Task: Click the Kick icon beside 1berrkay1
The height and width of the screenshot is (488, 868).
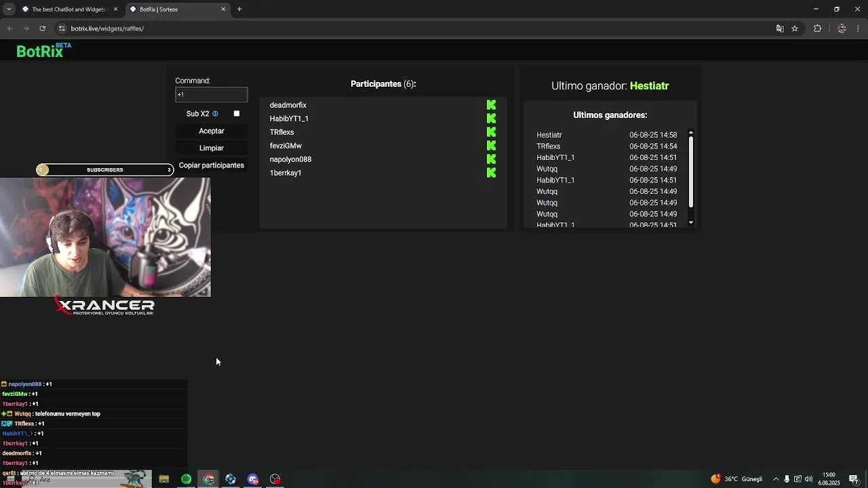Action: click(x=491, y=173)
